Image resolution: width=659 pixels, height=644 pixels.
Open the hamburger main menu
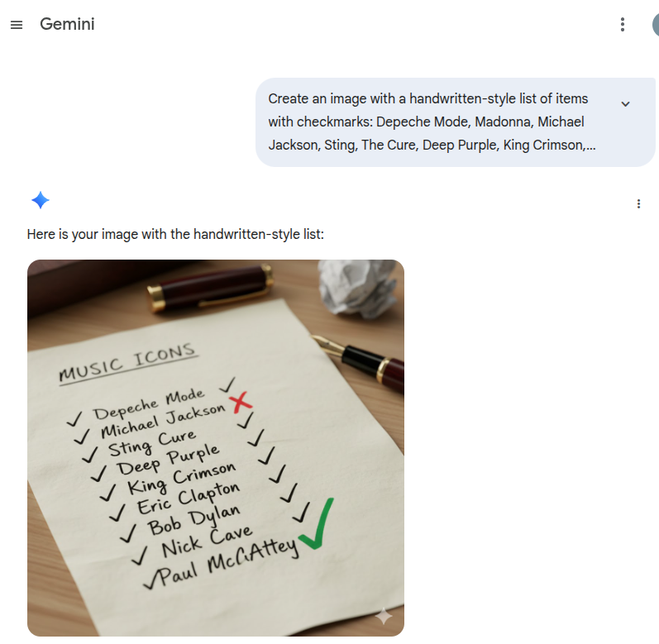click(17, 25)
